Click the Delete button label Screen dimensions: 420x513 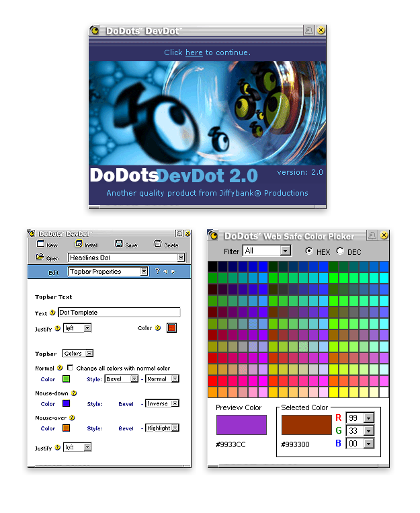tap(171, 245)
